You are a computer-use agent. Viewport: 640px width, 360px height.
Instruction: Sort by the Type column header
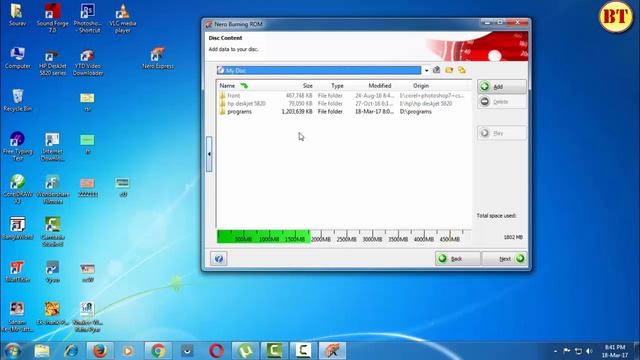(337, 86)
